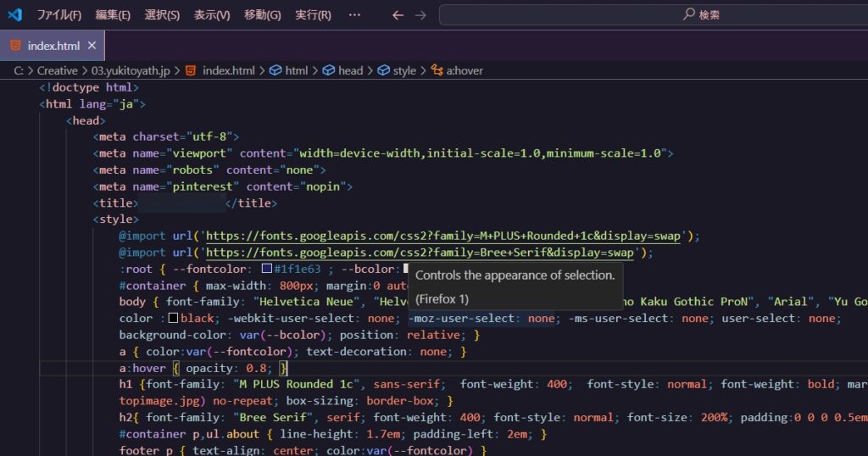
Task: Expand the overflow menu (three dots)
Action: pyautogui.click(x=354, y=15)
